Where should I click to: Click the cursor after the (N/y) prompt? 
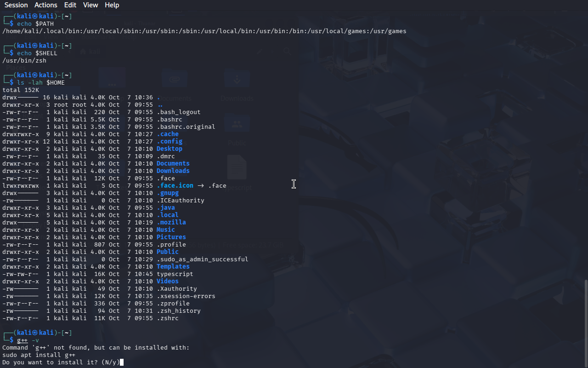(x=122, y=362)
